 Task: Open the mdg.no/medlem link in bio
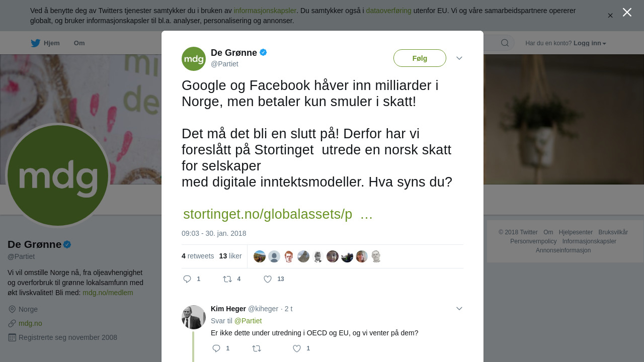108,293
